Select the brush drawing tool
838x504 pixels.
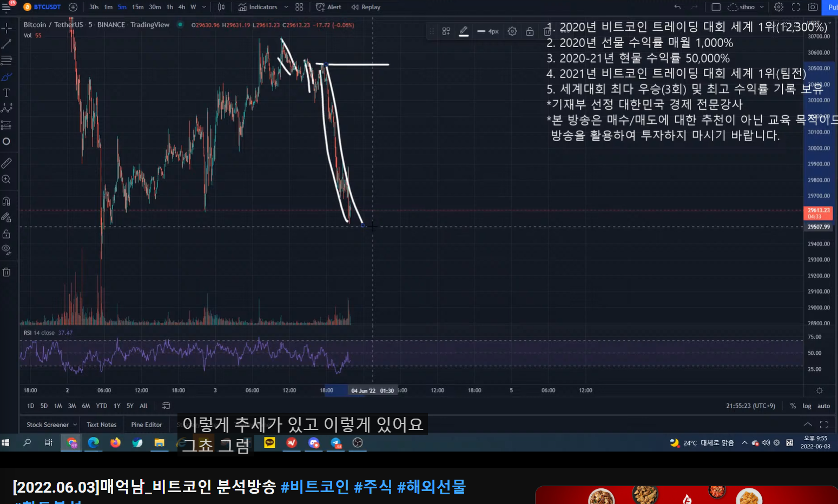pos(6,77)
